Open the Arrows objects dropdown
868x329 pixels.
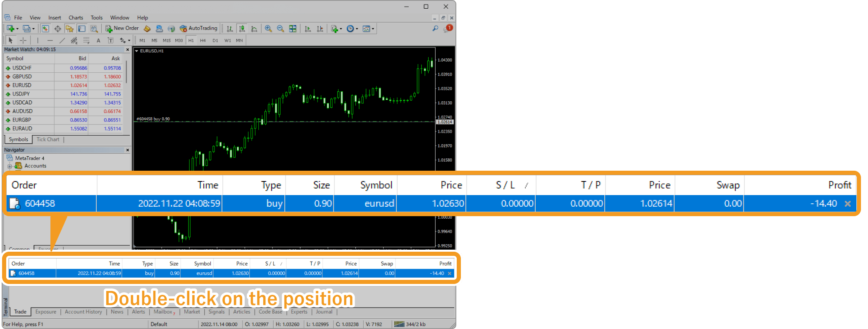(124, 40)
